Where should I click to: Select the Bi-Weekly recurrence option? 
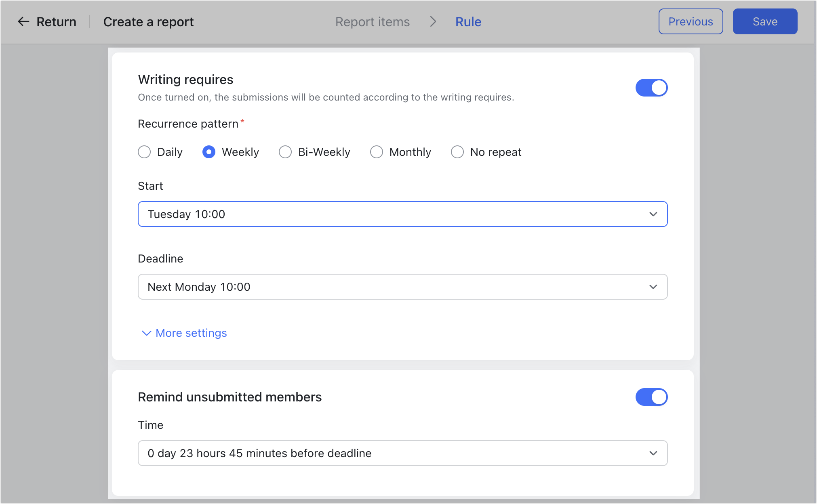click(x=285, y=152)
